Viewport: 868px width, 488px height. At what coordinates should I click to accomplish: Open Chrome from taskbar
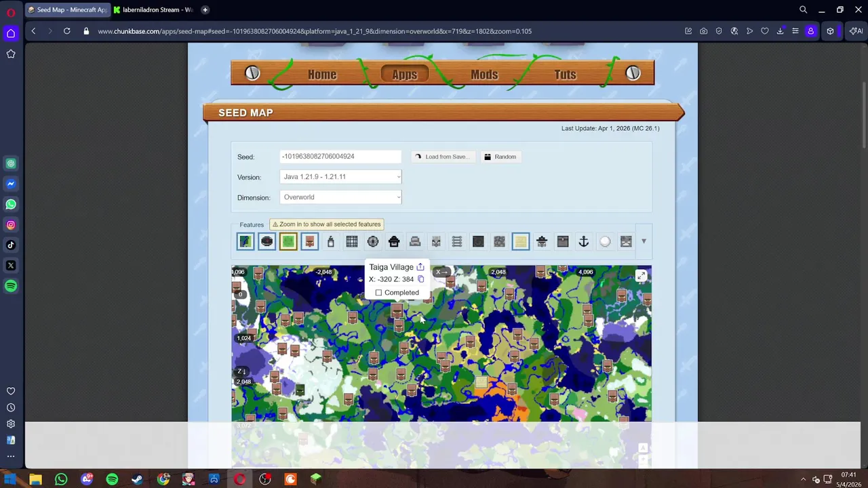point(163,479)
